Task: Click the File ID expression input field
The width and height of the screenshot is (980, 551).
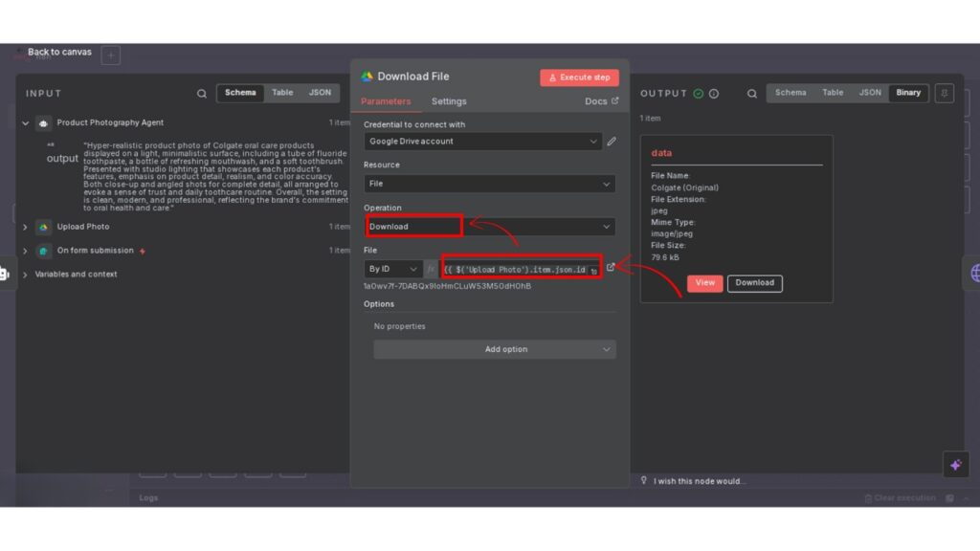Action: [x=515, y=270]
